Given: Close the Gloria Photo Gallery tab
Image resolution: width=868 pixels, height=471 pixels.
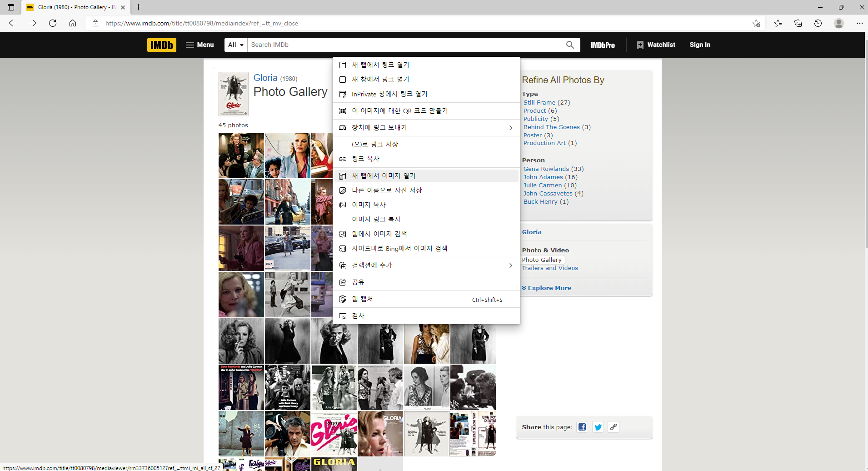Looking at the screenshot, I should click(123, 7).
